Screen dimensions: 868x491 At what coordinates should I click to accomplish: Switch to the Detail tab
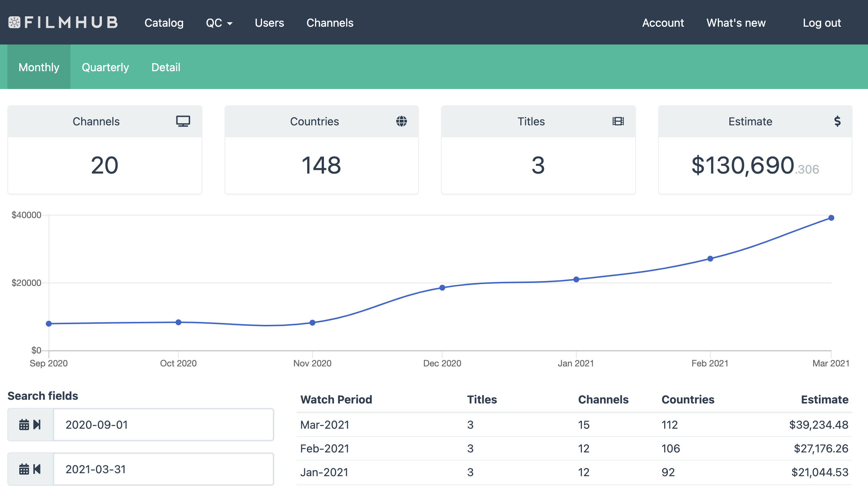point(166,67)
